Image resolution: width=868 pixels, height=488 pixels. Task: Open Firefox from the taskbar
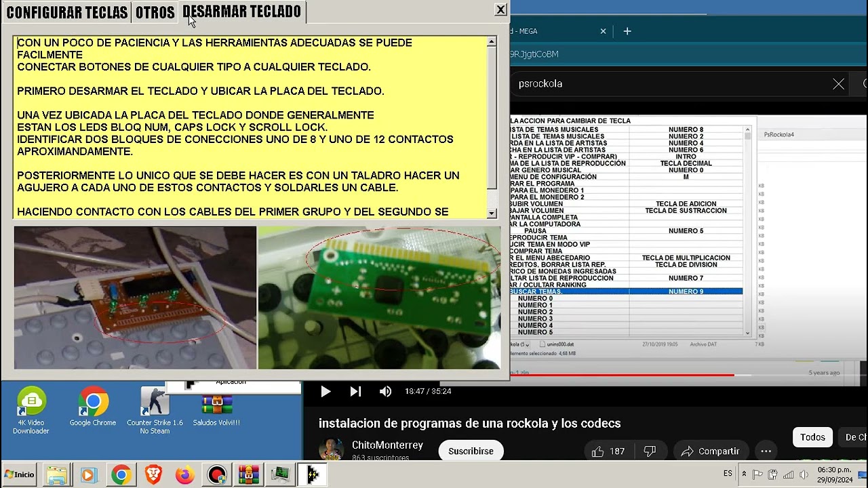[x=184, y=475]
